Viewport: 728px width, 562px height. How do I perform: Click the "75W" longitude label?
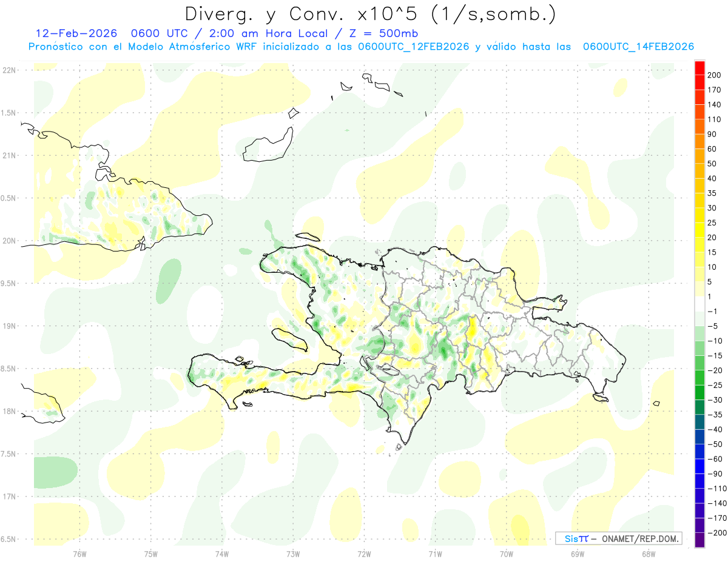click(x=151, y=554)
